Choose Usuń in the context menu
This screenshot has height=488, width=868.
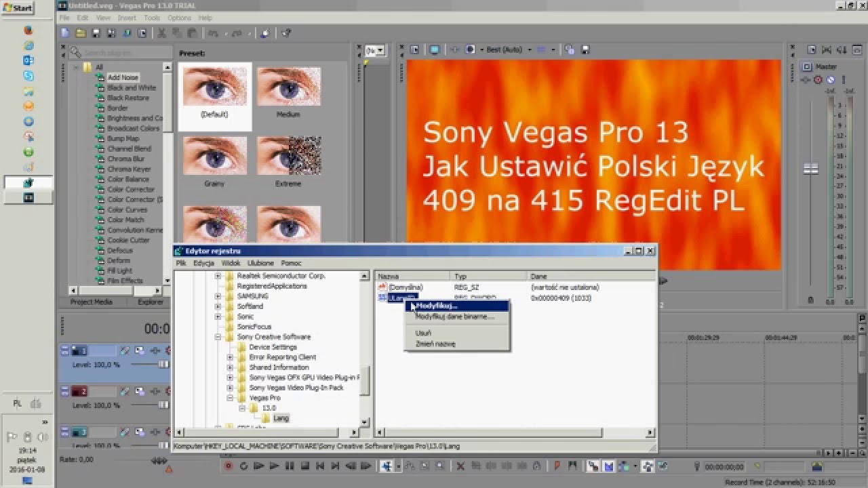(x=457, y=333)
